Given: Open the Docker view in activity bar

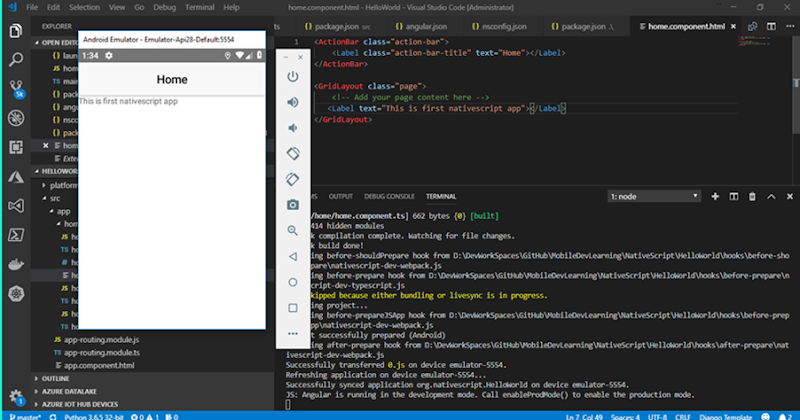Looking at the screenshot, I should coord(15,264).
